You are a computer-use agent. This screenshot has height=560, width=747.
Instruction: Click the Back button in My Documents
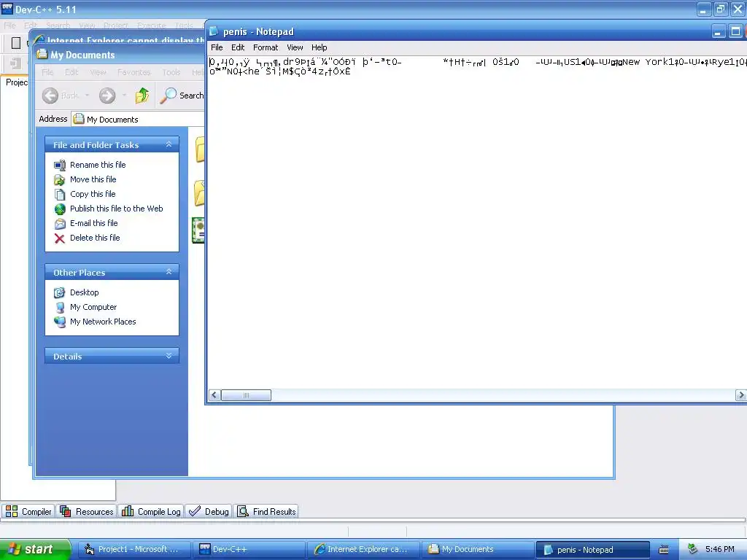point(60,96)
